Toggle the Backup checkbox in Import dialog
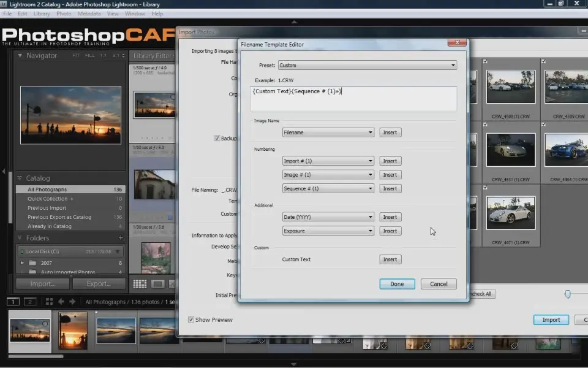Viewport: 588px width, 368px height. point(217,138)
